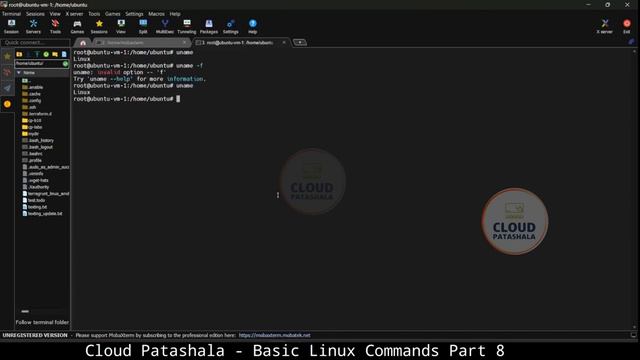Viewport: 640px width, 360px height.
Task: Select the testing_update.txt file
Action: 42,213
